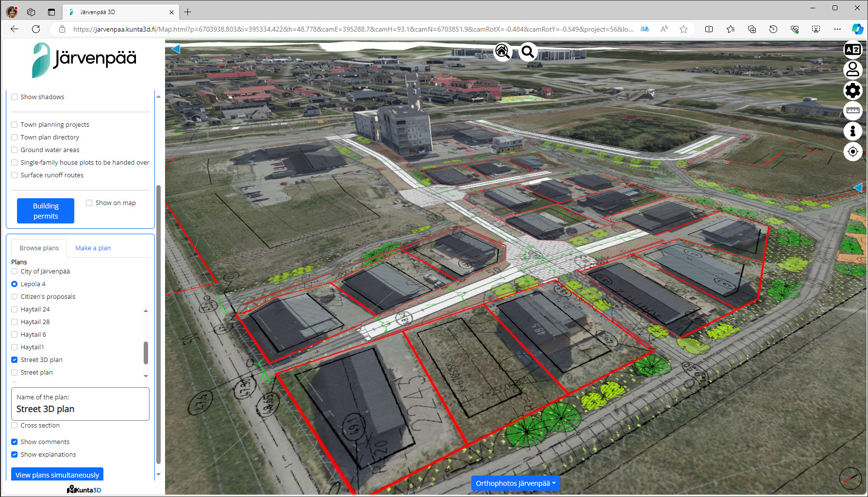This screenshot has height=497, width=868.
Task: Open browser collections
Action: [x=752, y=29]
